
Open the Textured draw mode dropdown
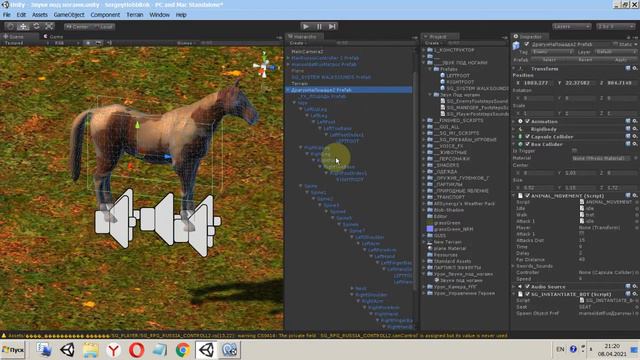tap(25, 43)
